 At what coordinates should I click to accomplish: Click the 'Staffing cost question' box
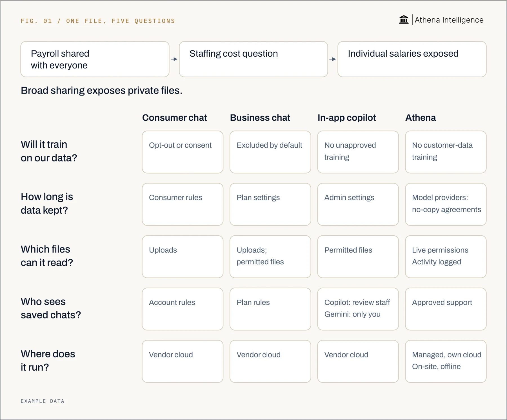253,59
